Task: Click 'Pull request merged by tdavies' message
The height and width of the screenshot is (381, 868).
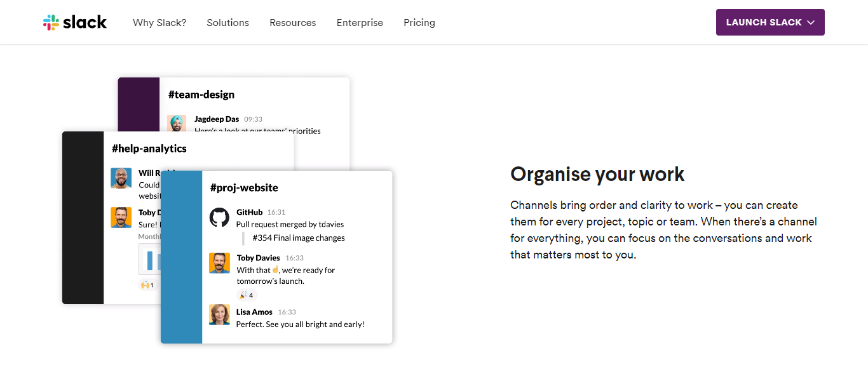Action: point(290,224)
